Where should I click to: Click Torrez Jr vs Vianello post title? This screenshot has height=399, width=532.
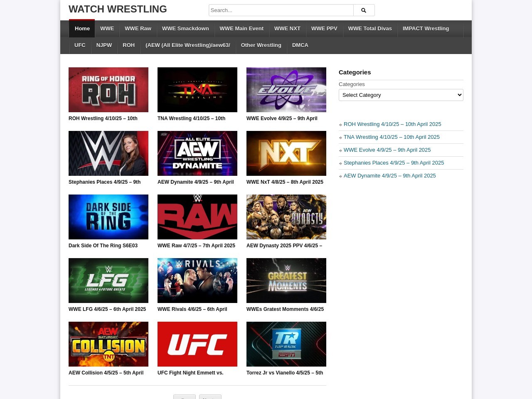(x=285, y=373)
